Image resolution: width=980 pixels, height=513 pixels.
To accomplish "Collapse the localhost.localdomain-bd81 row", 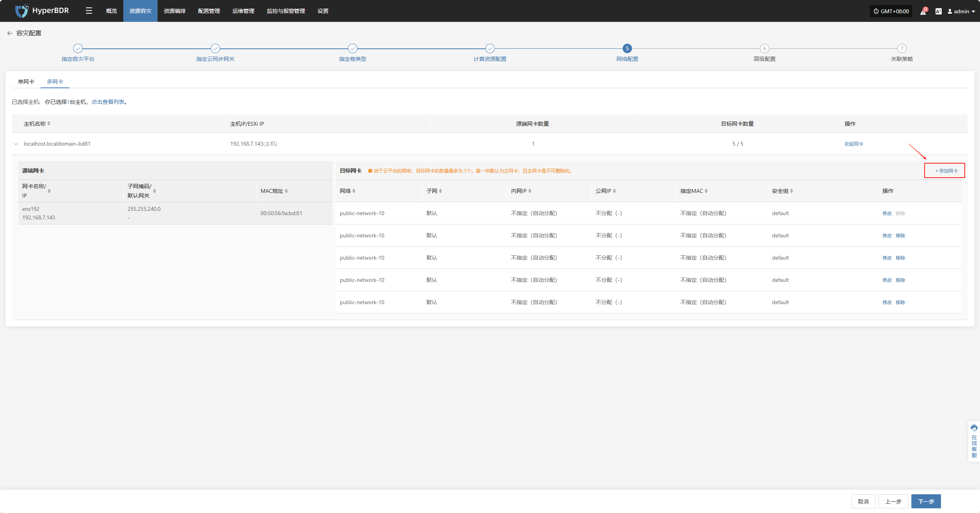I will coord(16,144).
